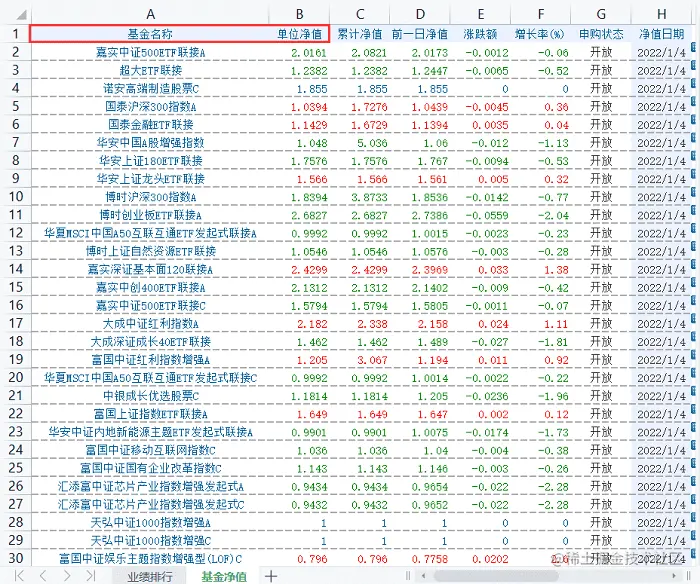Select column H header
The image size is (700, 584).
coord(662,14)
